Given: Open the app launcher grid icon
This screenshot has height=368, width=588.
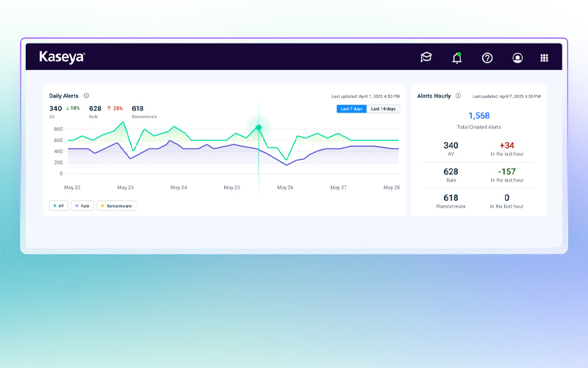Looking at the screenshot, I should tap(544, 57).
